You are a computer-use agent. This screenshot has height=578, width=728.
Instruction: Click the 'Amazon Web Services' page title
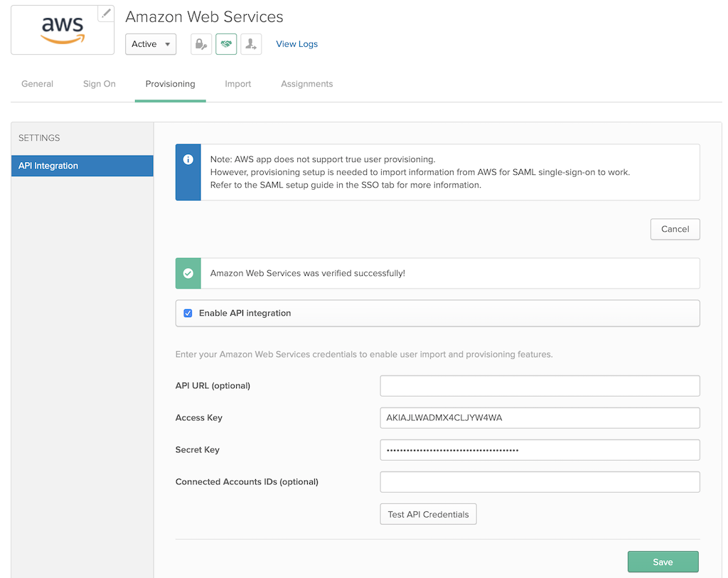pyautogui.click(x=204, y=17)
